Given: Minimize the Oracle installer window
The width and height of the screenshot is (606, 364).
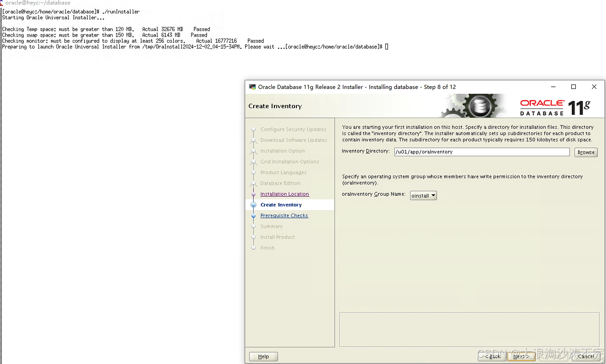Looking at the screenshot, I should 553,87.
